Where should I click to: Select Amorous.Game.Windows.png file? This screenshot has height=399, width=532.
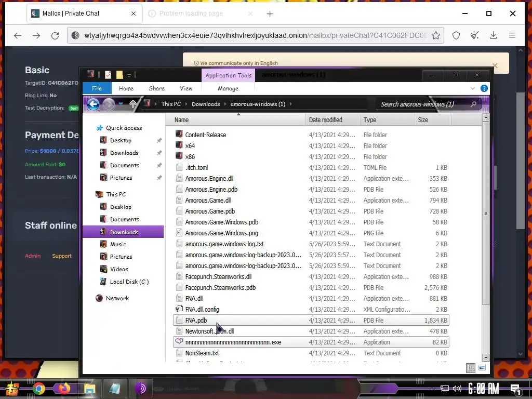pyautogui.click(x=311, y=233)
